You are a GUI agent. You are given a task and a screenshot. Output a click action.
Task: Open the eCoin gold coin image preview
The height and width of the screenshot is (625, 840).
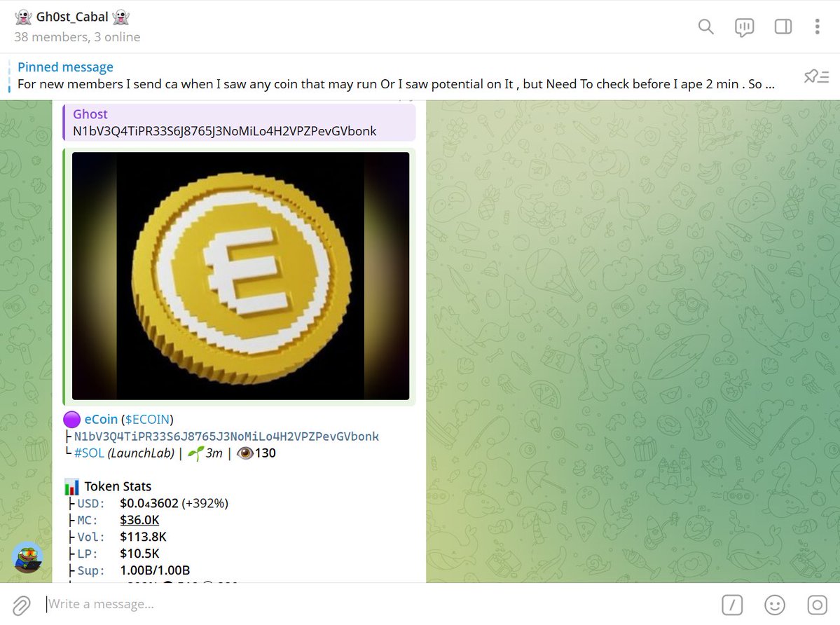240,276
